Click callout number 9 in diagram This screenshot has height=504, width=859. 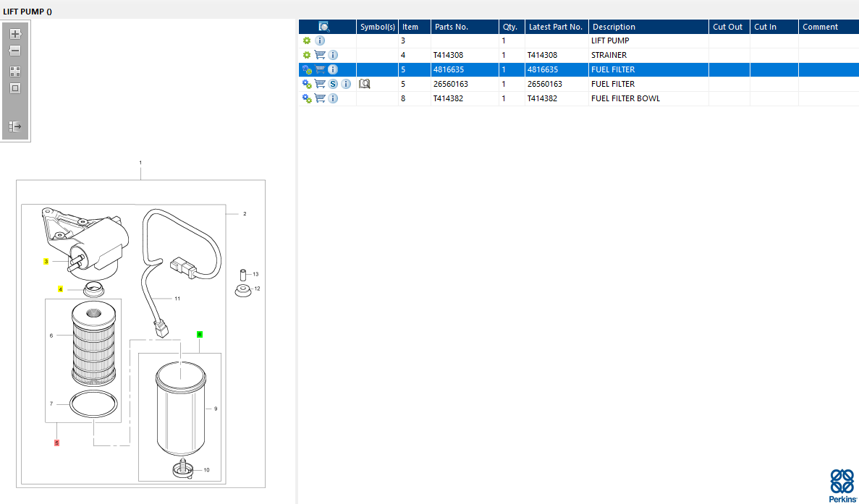[216, 409]
